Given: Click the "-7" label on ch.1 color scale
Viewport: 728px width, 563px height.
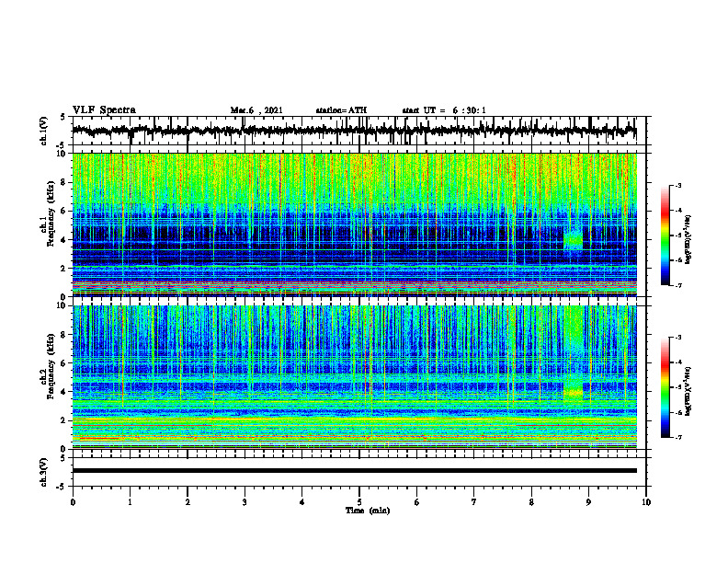Looking at the screenshot, I should pos(678,285).
